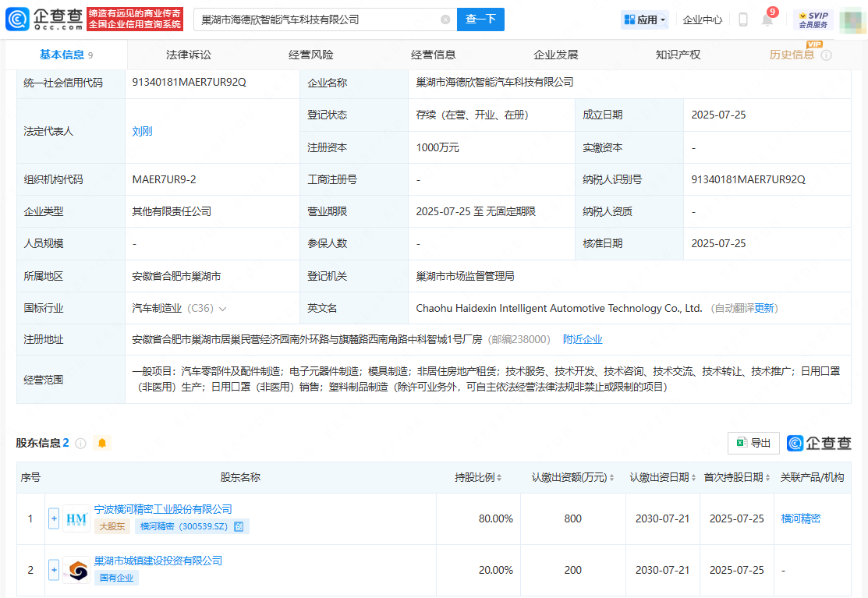Viewport: 868px width, 598px height.
Task: Click 安徽省合肥市巢湖市 region text
Action: pyautogui.click(x=176, y=276)
